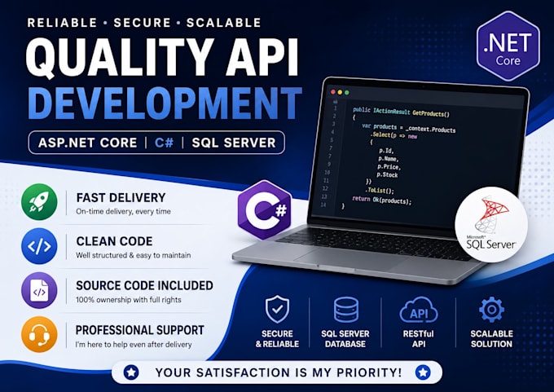Click the 'p.Name,' code line
The image size is (554, 392).
(388, 159)
